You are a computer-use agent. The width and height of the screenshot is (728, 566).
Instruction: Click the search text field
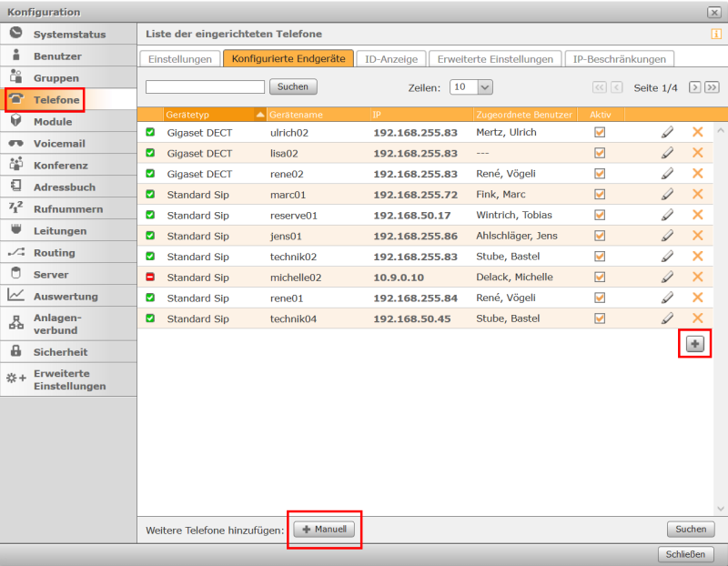point(205,87)
